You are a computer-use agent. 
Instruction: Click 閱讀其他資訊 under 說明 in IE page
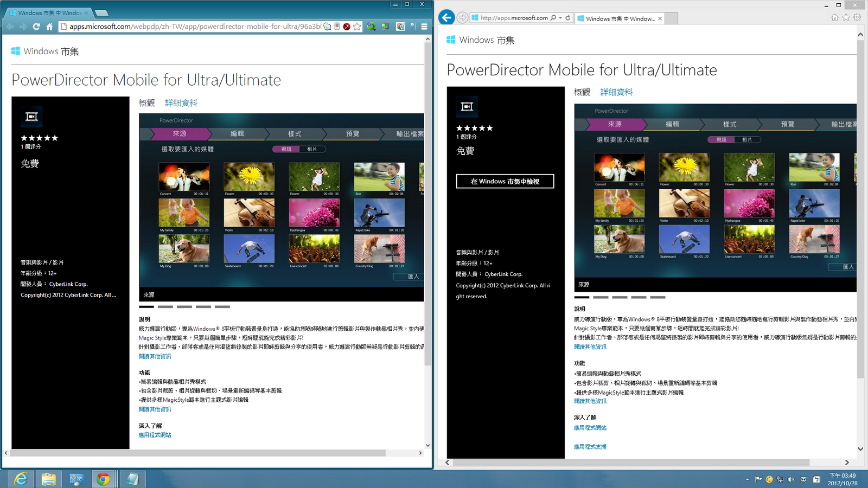click(590, 347)
